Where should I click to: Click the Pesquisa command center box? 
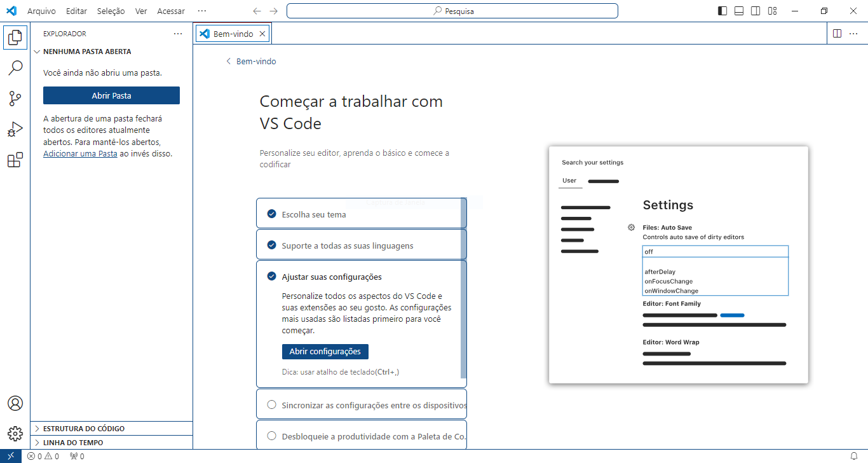pos(452,11)
